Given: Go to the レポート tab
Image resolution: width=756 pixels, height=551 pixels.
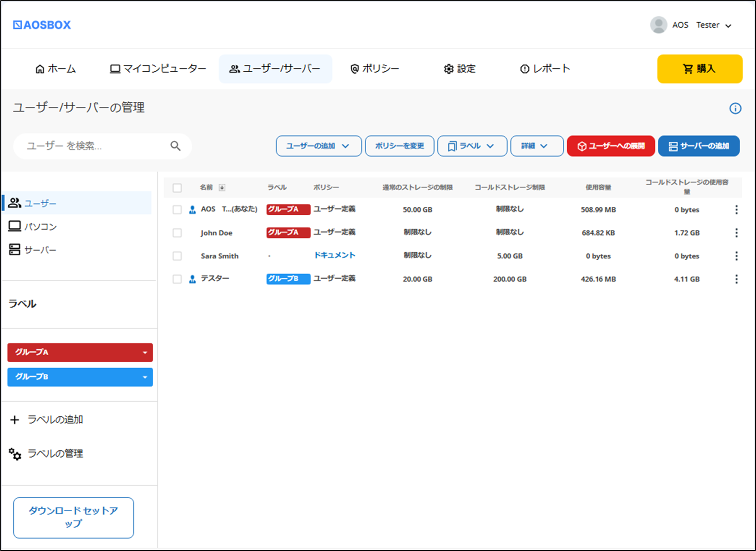Looking at the screenshot, I should coord(545,69).
